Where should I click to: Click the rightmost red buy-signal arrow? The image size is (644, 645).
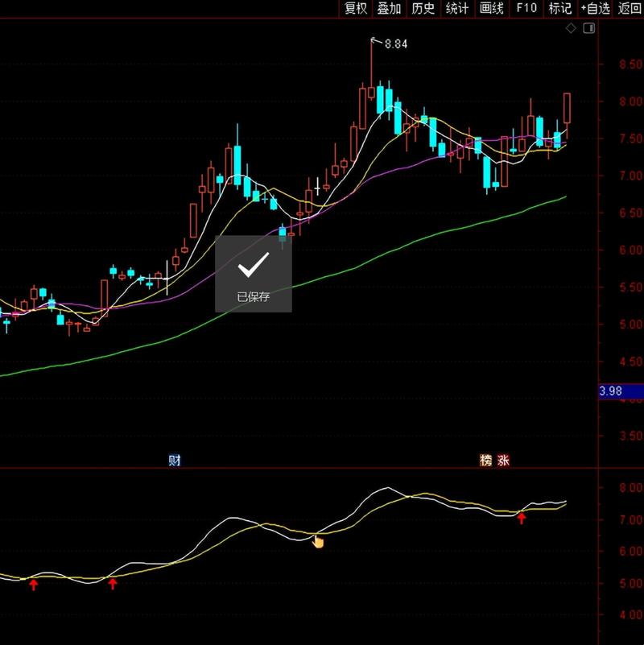click(522, 518)
